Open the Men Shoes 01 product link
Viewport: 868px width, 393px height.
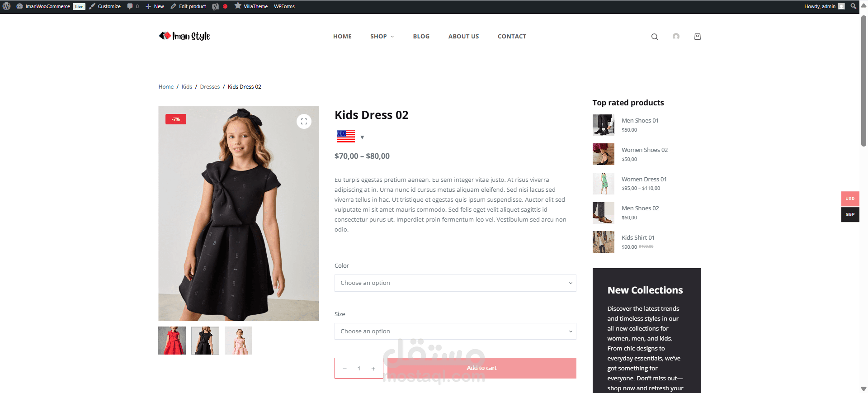(x=640, y=121)
